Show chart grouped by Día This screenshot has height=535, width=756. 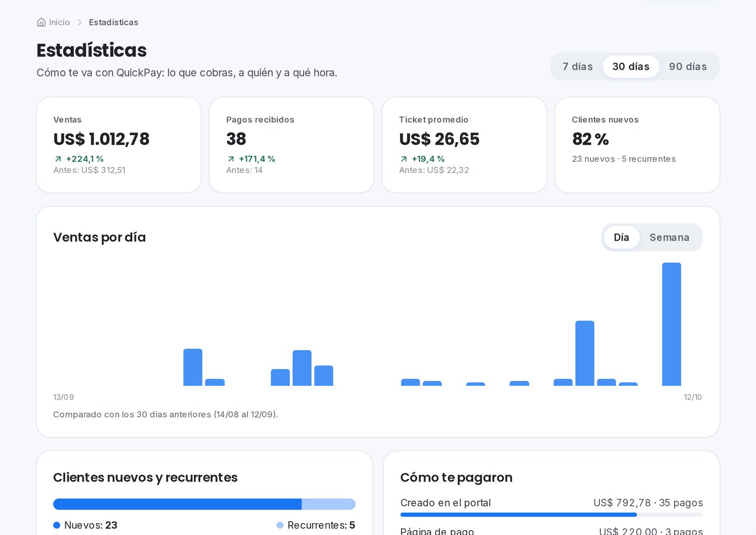point(622,237)
